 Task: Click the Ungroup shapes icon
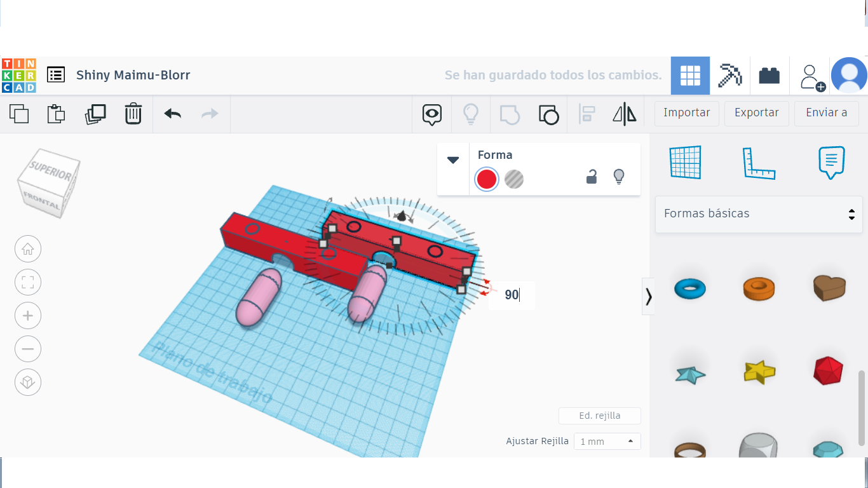tap(548, 114)
